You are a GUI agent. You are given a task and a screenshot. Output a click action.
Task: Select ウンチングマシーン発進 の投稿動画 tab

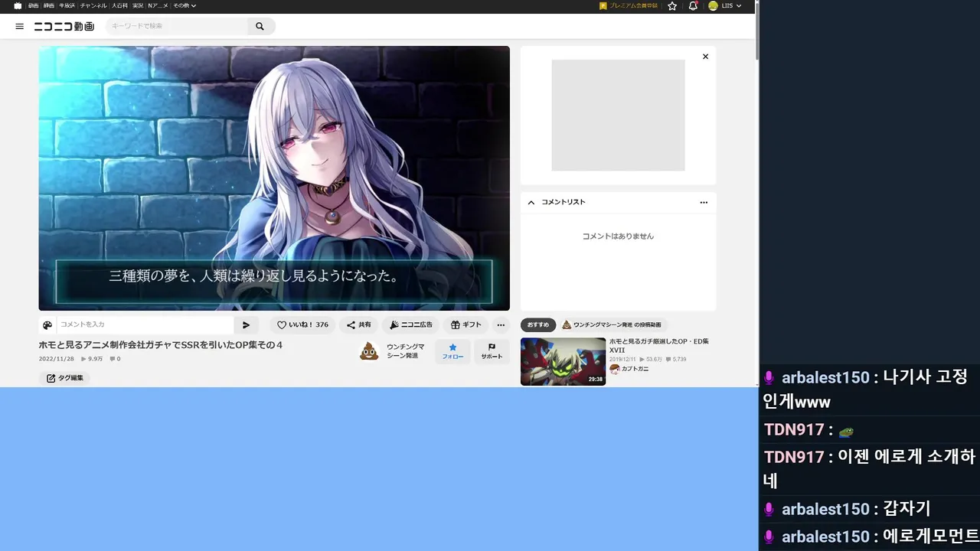(612, 324)
